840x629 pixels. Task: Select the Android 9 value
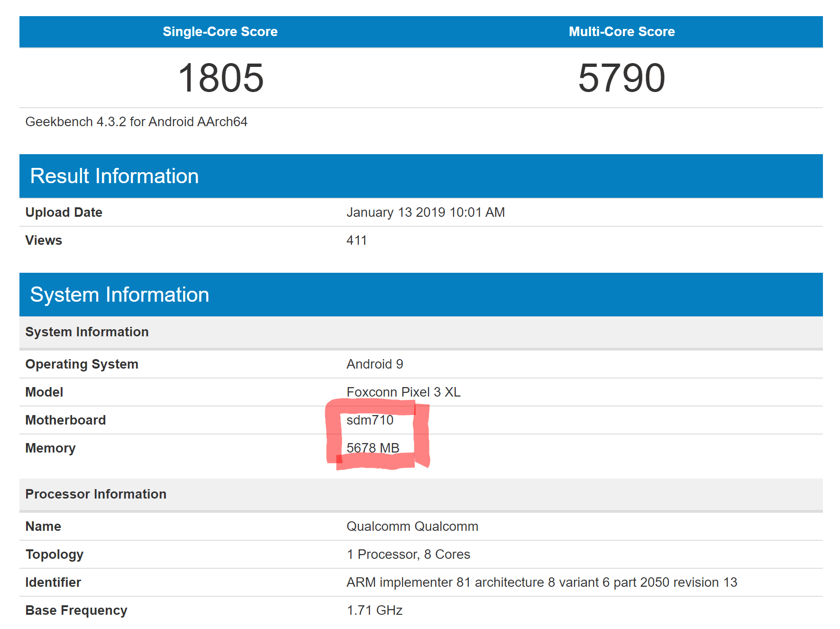(375, 364)
